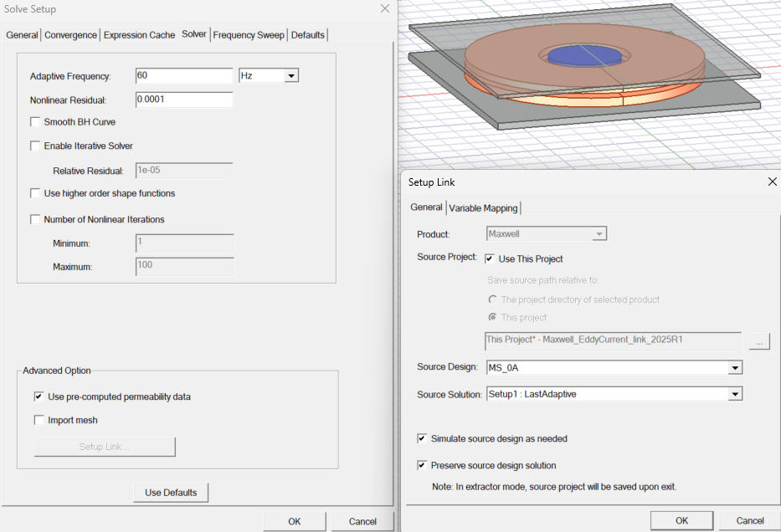Click the Use Defaults button

pos(171,493)
